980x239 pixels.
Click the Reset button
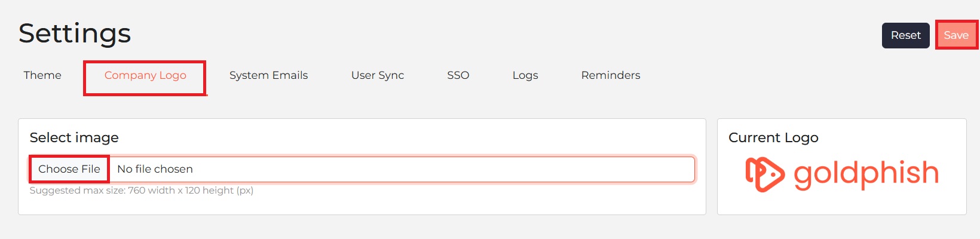(906, 35)
